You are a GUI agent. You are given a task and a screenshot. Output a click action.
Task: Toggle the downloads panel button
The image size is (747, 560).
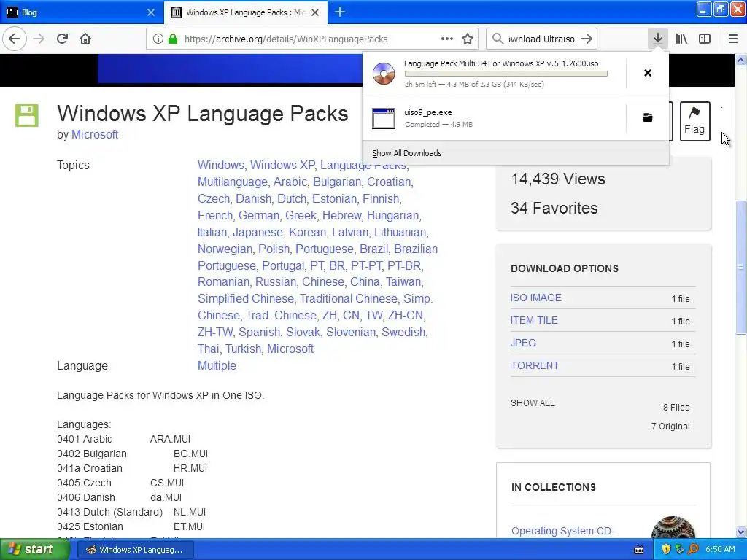point(657,39)
